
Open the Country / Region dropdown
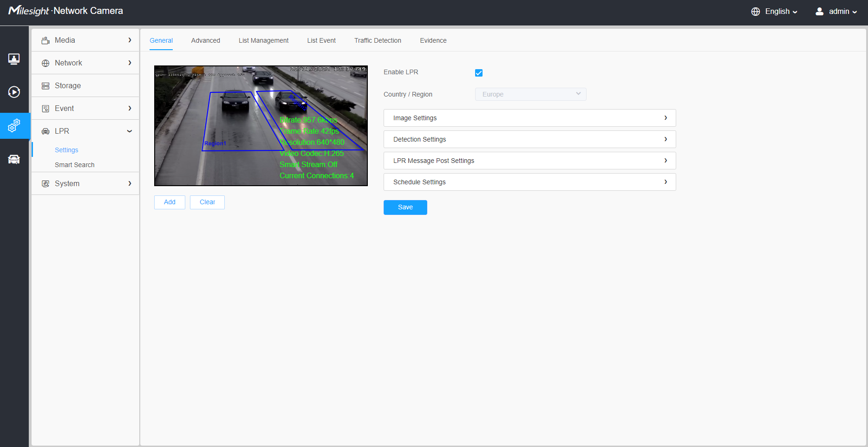(531, 94)
